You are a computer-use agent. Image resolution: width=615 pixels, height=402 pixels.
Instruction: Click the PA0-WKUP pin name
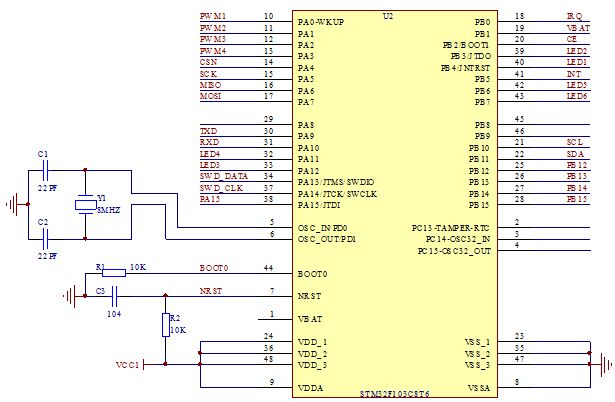tap(321, 22)
